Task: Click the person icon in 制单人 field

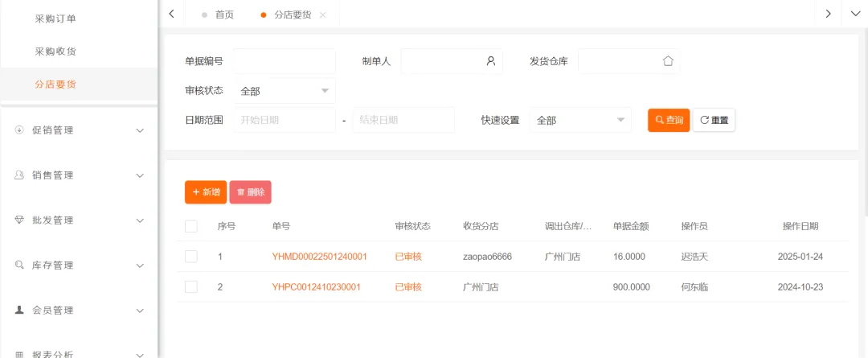Action: pos(490,61)
